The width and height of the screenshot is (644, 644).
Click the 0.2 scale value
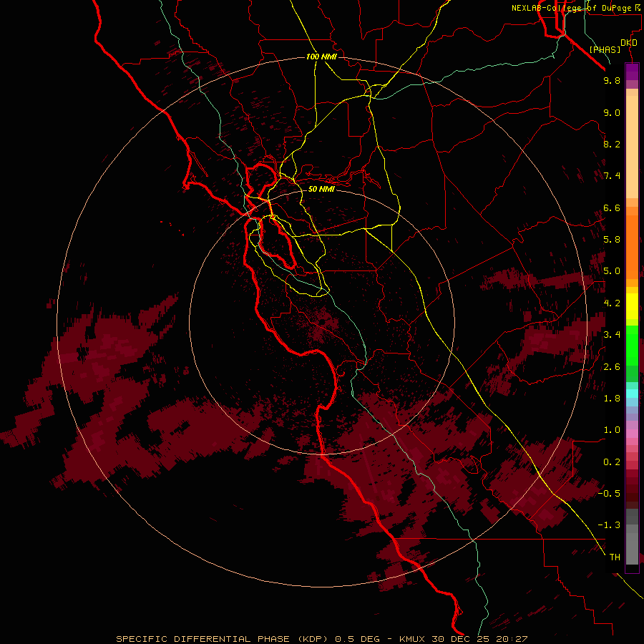point(612,462)
